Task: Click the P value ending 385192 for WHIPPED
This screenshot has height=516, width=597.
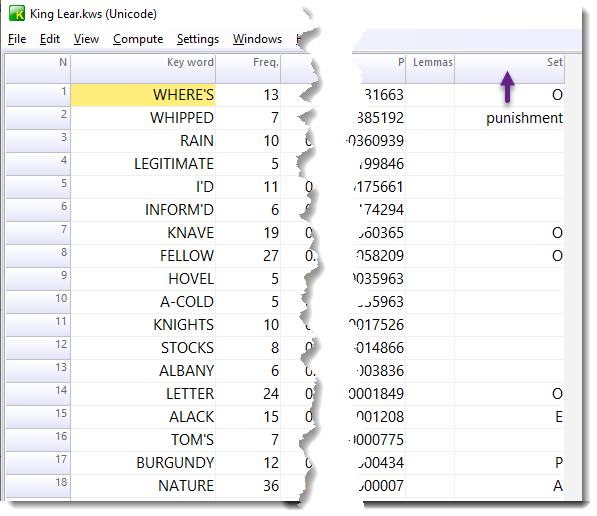Action: point(380,118)
